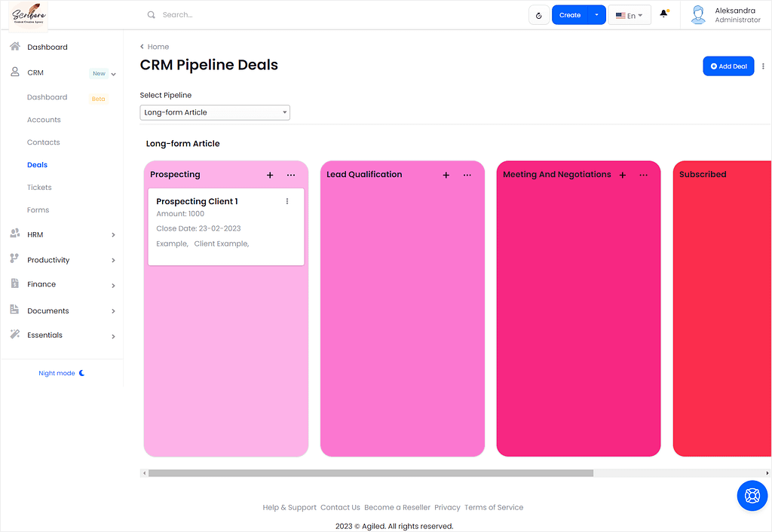Click the Add Deal button
772x532 pixels.
(728, 66)
